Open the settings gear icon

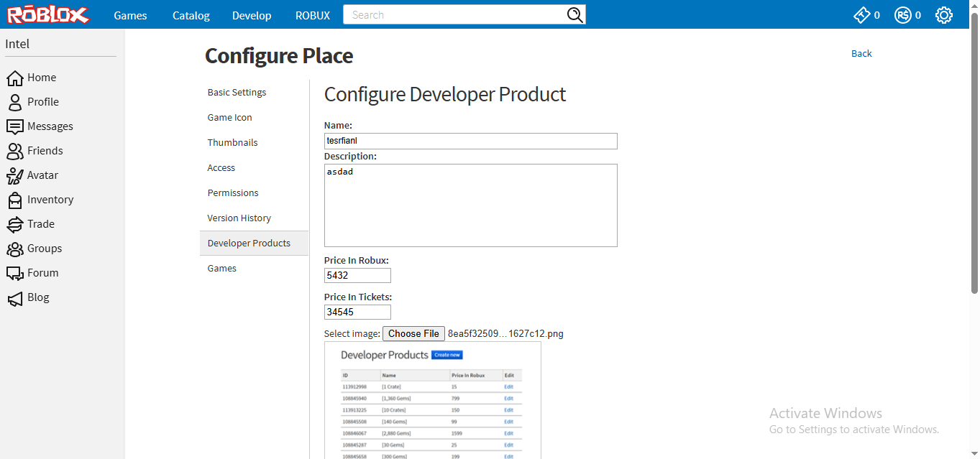tap(944, 15)
